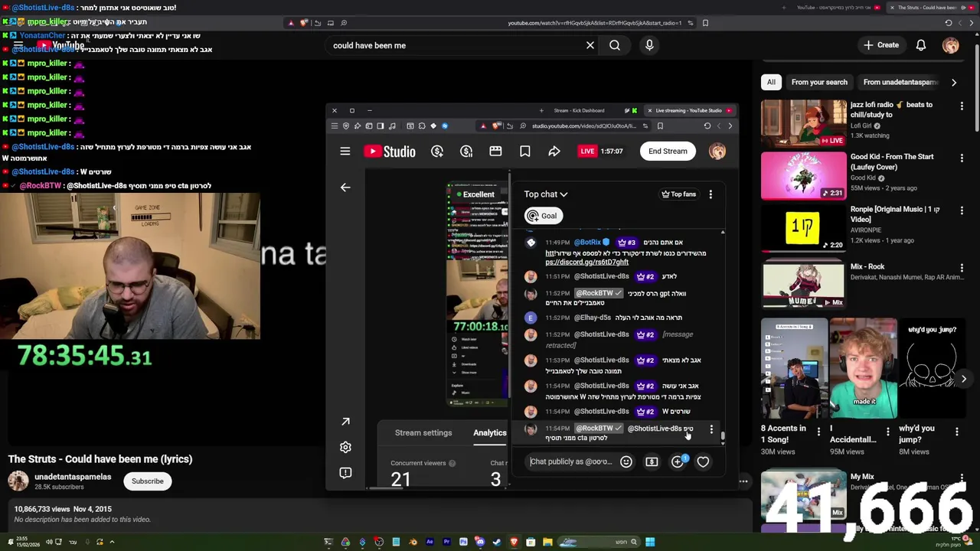The width and height of the screenshot is (980, 551).
Task: Share the stream via Studio arrow icon
Action: coord(554,152)
